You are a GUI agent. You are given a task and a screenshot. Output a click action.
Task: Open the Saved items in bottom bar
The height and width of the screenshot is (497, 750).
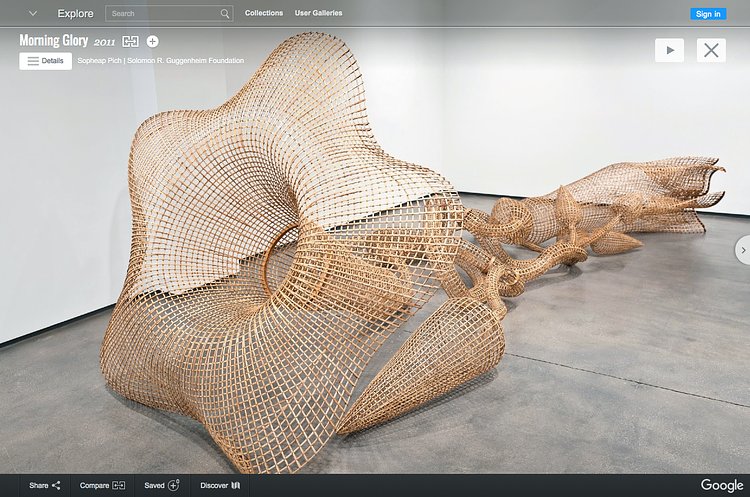162,485
